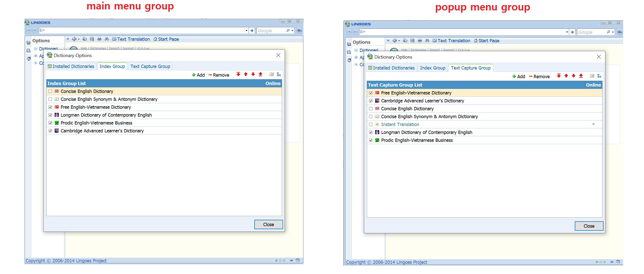Click Close button in the Index Group dialog
The width and height of the screenshot is (644, 274).
click(x=269, y=225)
